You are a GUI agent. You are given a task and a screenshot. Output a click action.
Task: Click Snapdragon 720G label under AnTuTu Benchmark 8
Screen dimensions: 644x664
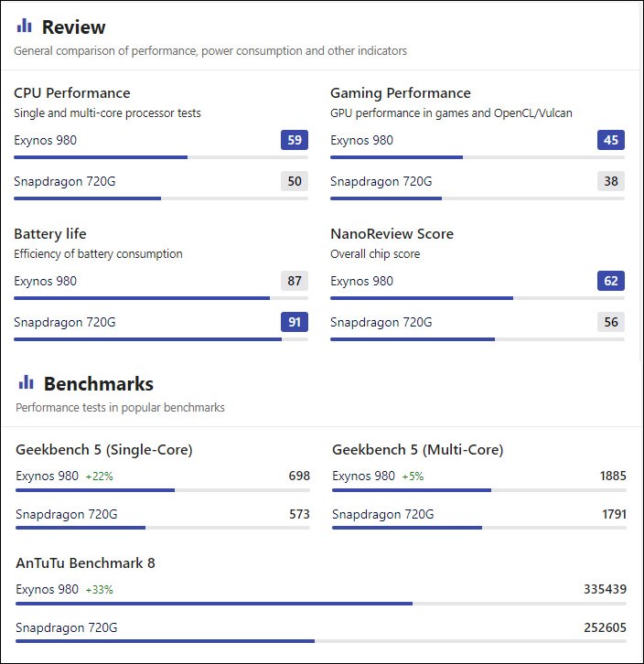(x=67, y=627)
